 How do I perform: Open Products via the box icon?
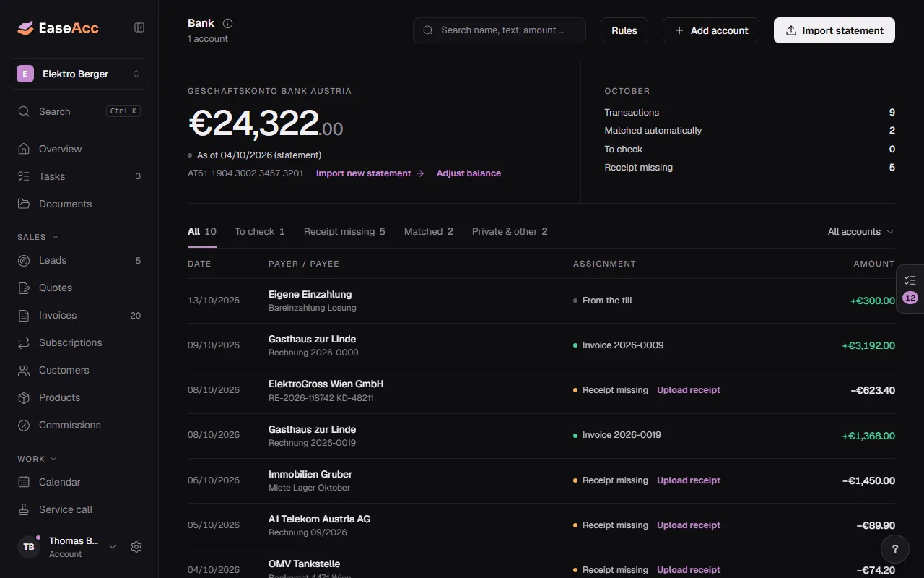tap(24, 397)
